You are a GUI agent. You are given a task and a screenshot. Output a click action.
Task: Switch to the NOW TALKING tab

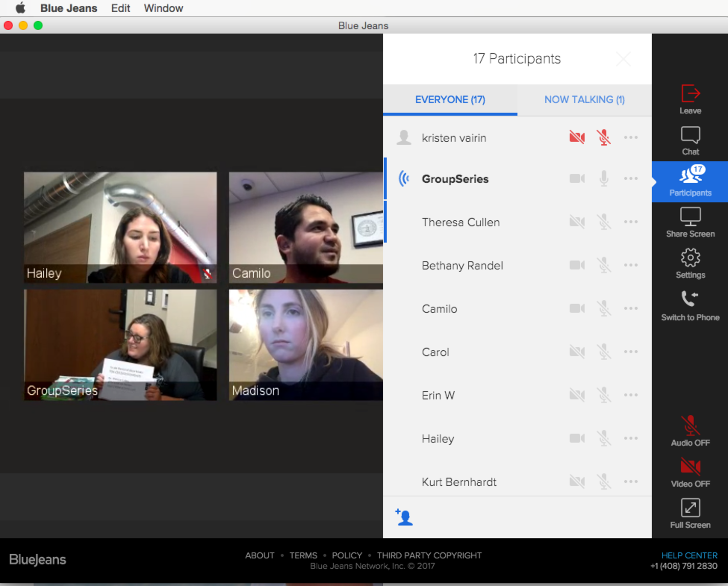coord(584,100)
